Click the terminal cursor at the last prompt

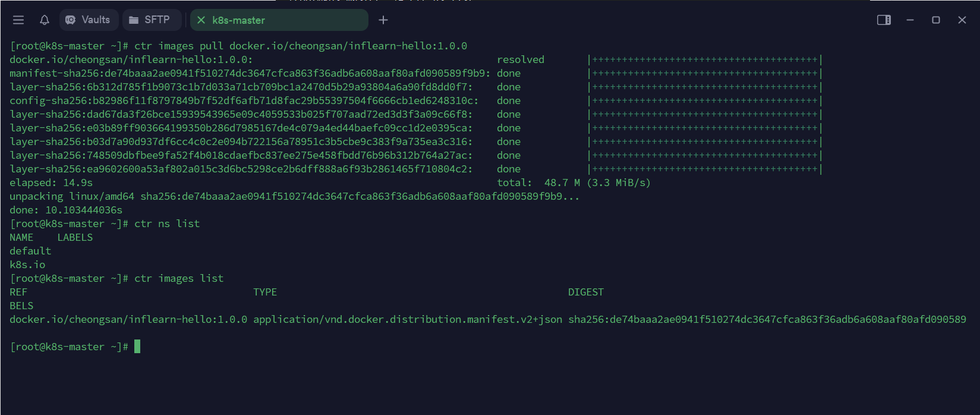tap(137, 347)
